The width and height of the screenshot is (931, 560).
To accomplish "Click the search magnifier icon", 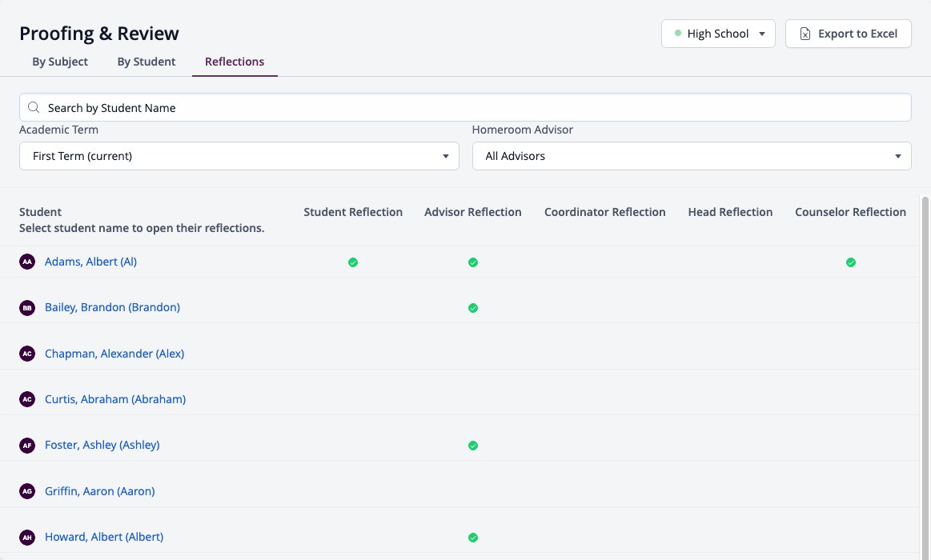I will 34,107.
